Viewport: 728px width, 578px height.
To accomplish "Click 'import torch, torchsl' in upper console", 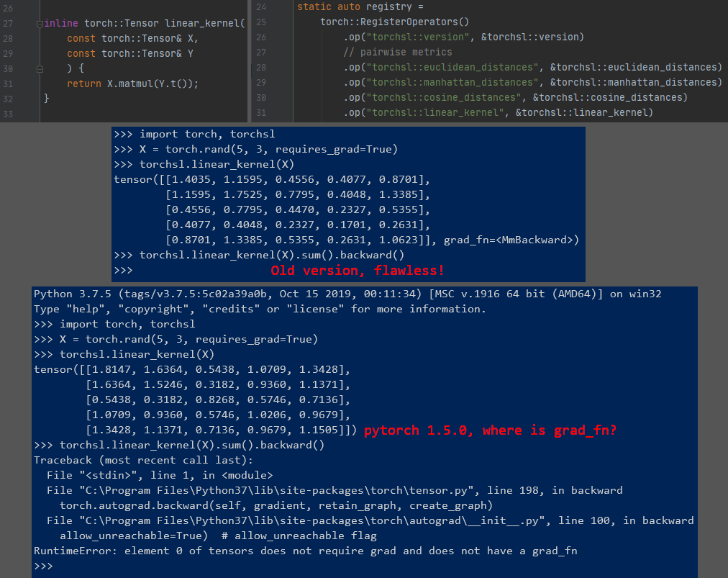I will pos(207,135).
